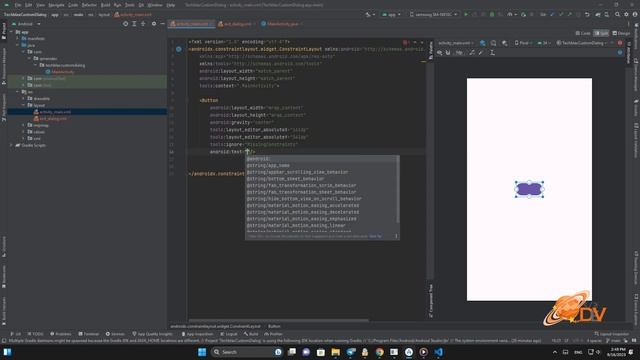Open the File menu
640x360 pixels.
[x=18, y=5]
